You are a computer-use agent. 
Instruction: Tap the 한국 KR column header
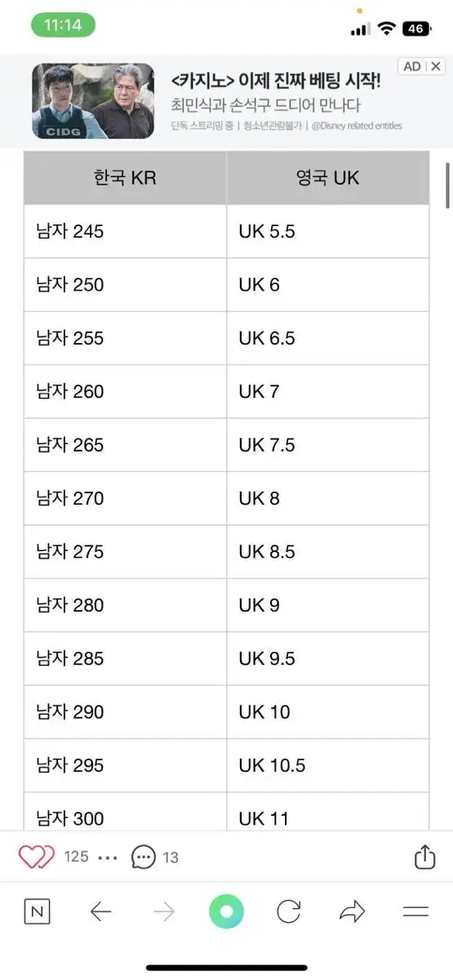coord(125,177)
